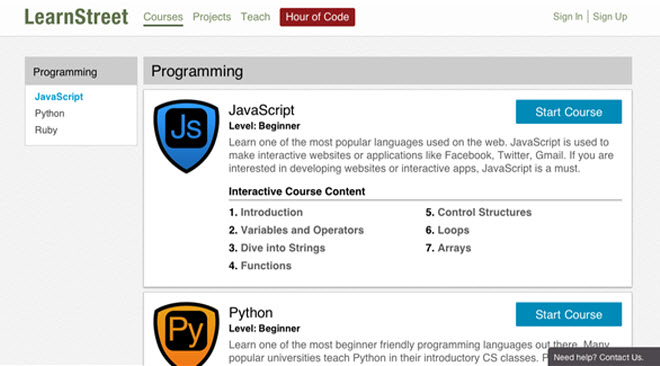Click the LearnStreet logo
The image size is (660, 366).
[76, 17]
